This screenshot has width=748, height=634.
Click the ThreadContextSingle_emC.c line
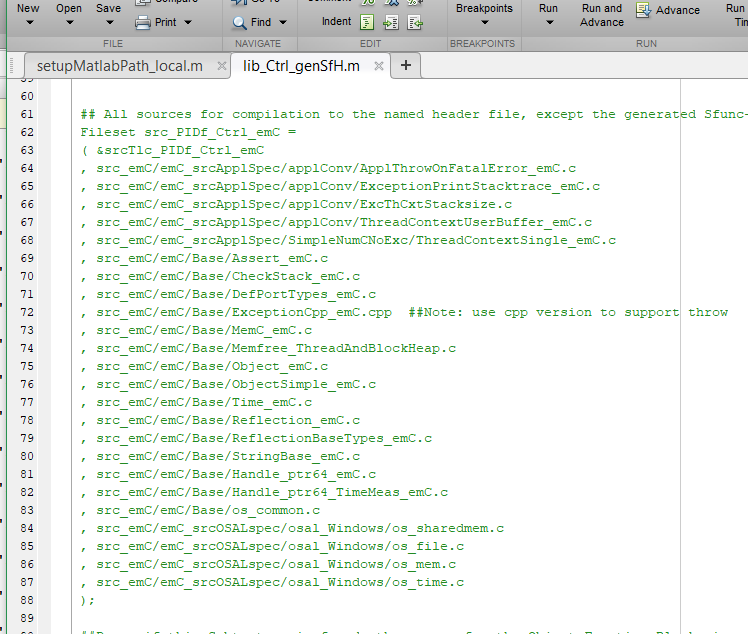click(x=348, y=240)
